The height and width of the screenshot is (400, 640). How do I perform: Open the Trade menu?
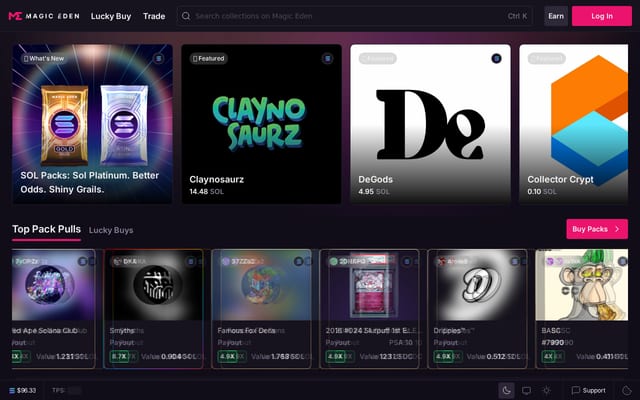pos(154,16)
